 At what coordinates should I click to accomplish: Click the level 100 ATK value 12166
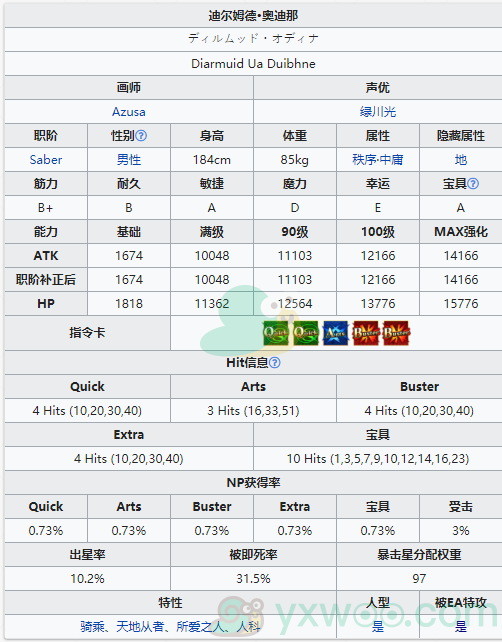point(378,256)
